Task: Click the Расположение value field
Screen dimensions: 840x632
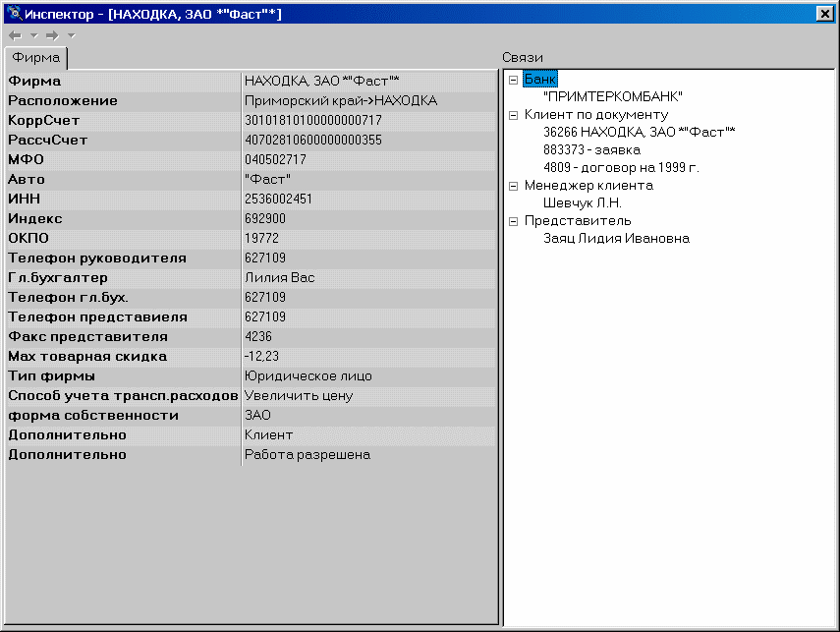Action: pyautogui.click(x=340, y=100)
